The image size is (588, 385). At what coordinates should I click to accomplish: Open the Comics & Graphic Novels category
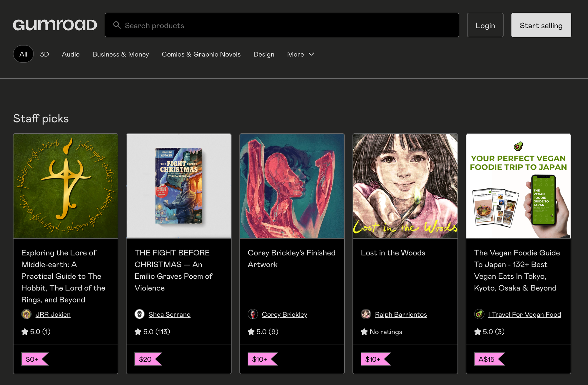201,54
